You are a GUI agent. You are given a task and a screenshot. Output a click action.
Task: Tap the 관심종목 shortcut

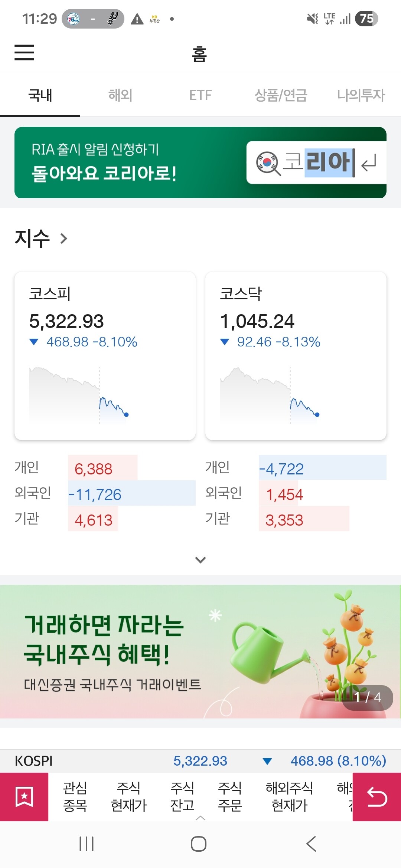[x=75, y=796]
